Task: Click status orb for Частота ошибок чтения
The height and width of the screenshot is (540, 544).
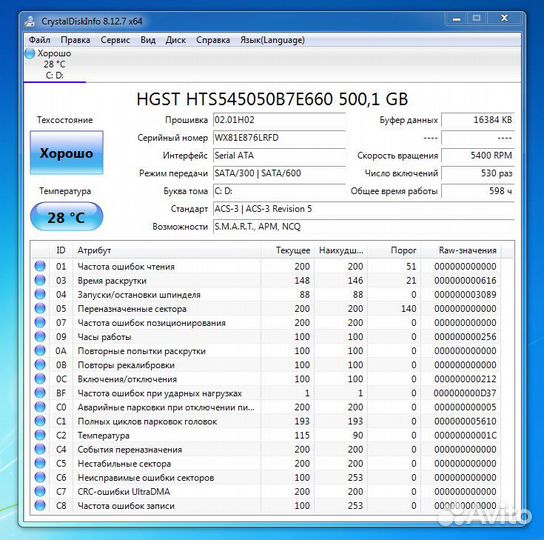Action: (x=40, y=266)
